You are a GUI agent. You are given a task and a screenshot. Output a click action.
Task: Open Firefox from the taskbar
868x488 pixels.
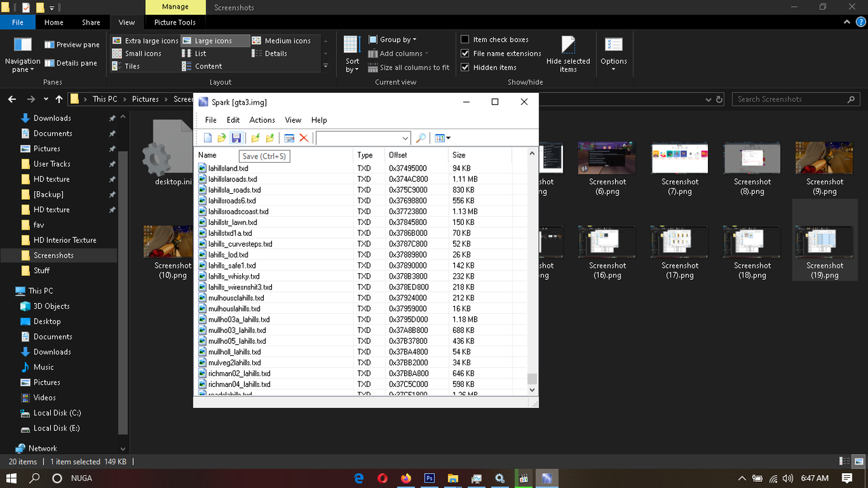tap(406, 478)
